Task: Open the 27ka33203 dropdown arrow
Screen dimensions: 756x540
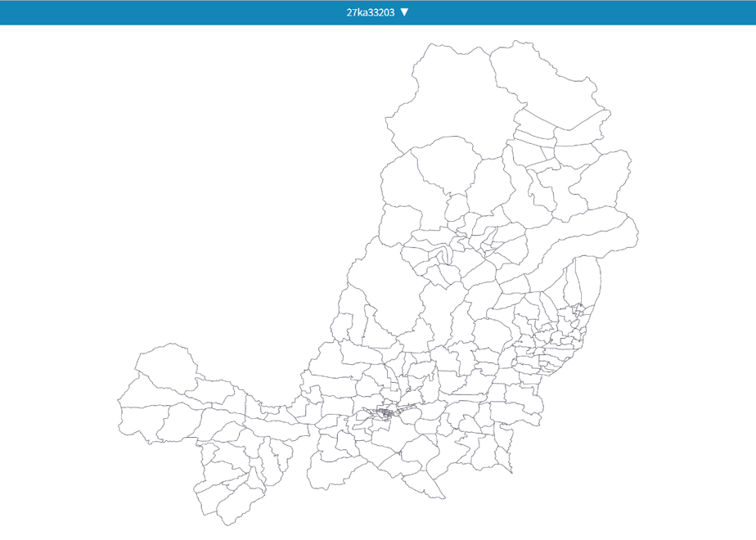Action: click(x=404, y=12)
